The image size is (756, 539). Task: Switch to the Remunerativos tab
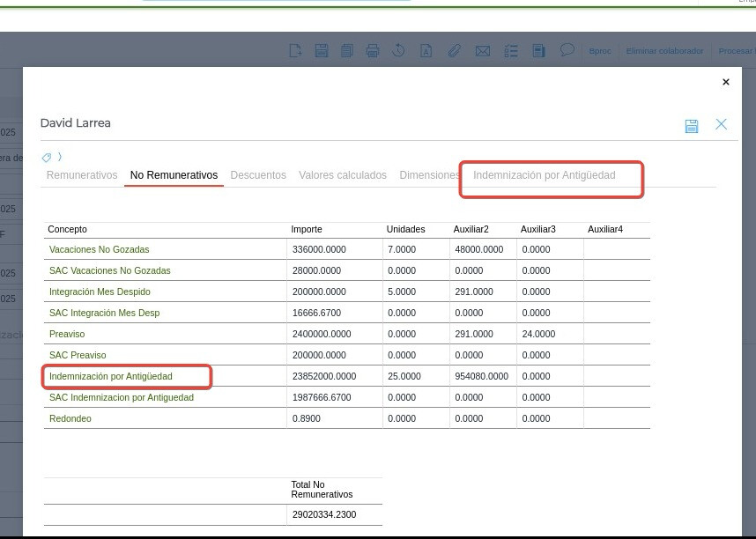(82, 175)
